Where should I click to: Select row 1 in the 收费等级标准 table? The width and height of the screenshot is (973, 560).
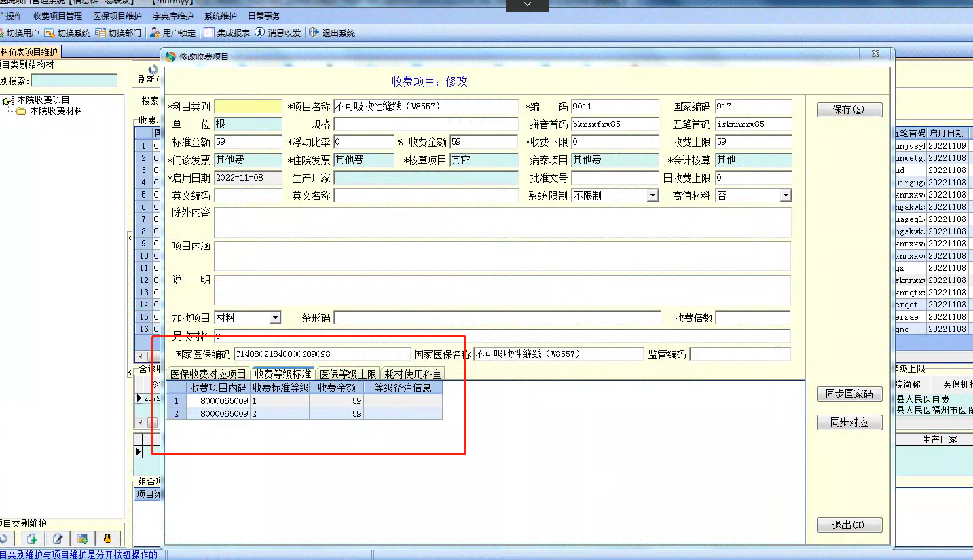[305, 401]
